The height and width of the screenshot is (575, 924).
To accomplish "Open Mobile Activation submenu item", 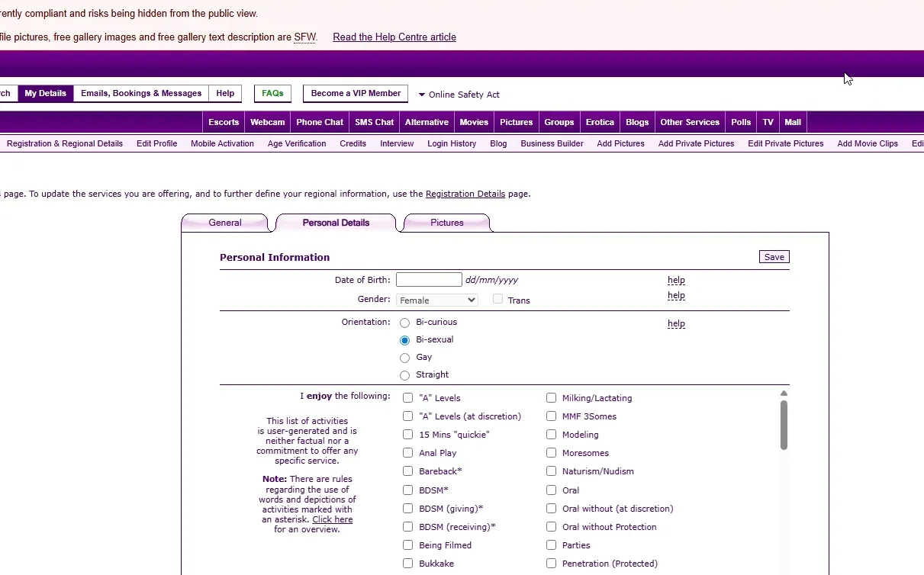I will 222,143.
